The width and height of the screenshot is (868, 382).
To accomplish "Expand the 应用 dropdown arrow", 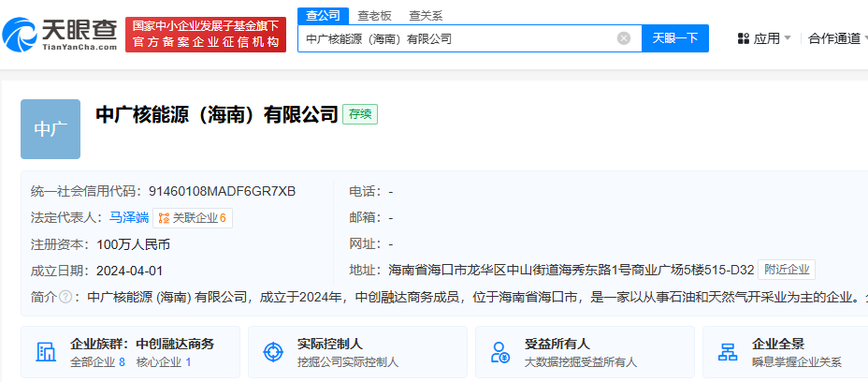I will tap(788, 38).
